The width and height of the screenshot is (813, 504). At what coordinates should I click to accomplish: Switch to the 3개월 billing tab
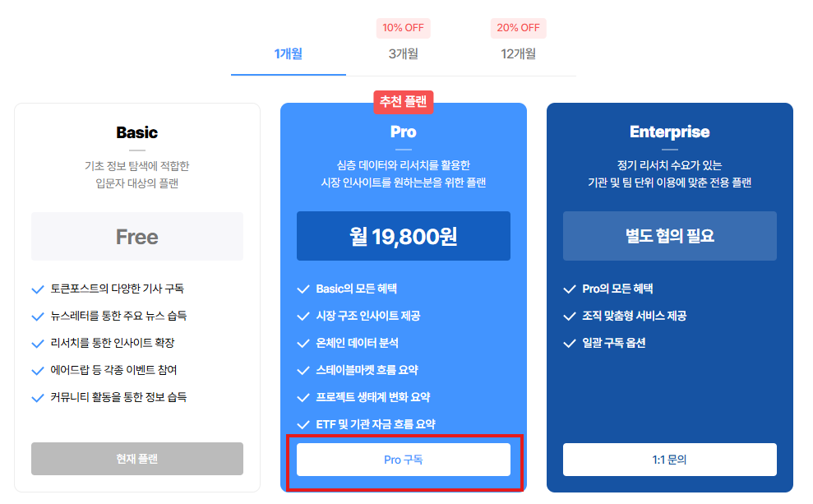click(404, 54)
